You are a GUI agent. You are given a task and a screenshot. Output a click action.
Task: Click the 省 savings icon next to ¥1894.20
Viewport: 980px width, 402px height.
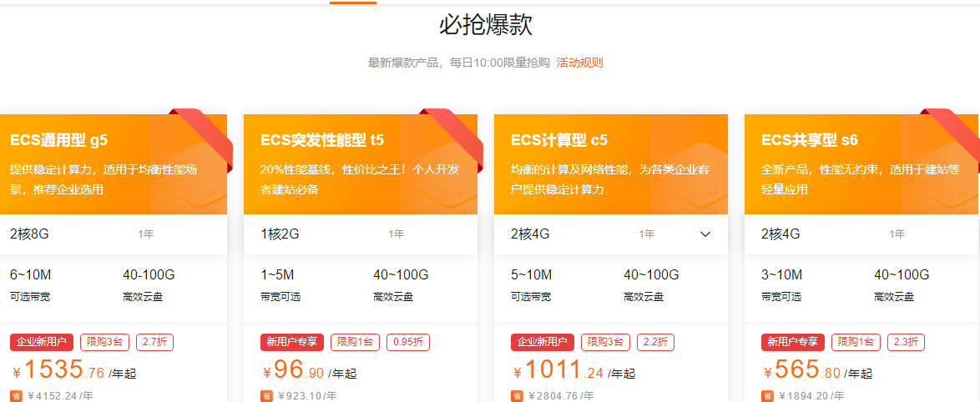(x=767, y=395)
